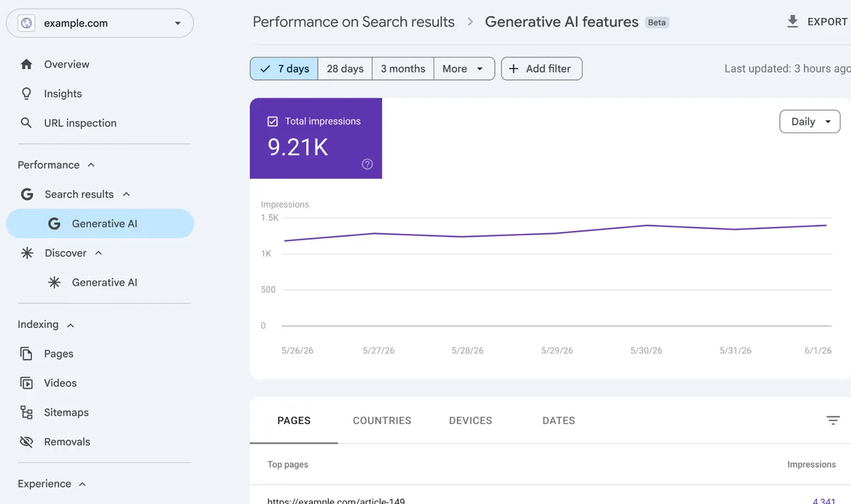Switch to the PAGES tab
851x504 pixels.
coord(294,420)
